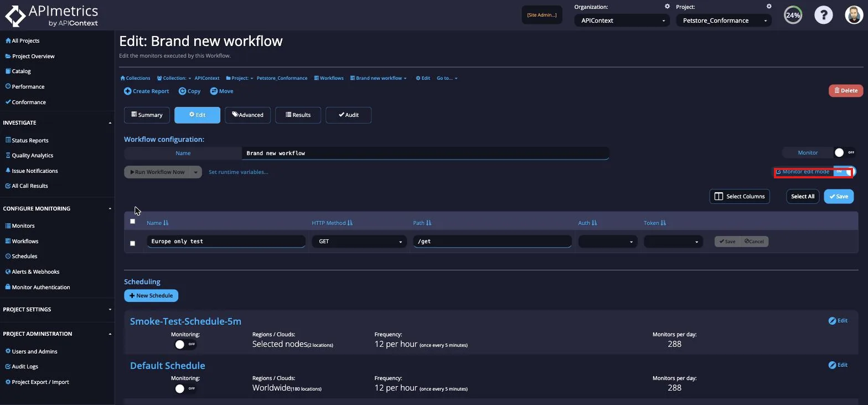Click the Copy workflow icon

pos(182,91)
